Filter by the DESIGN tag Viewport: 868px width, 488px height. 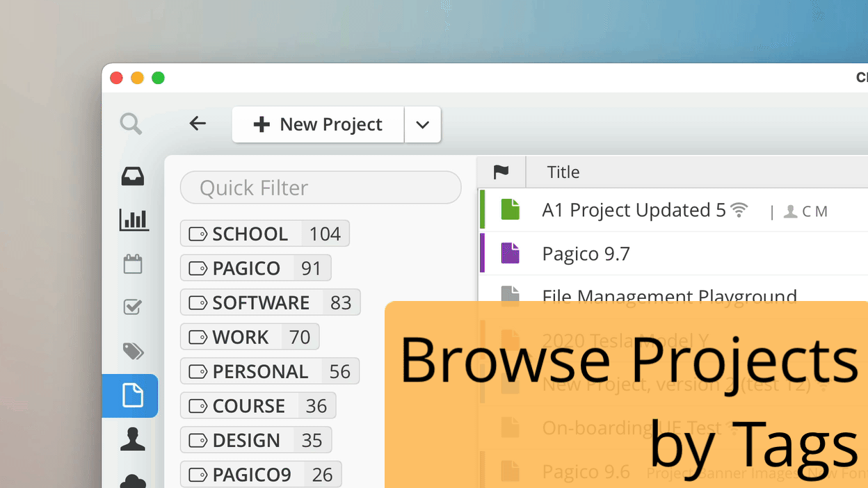tap(256, 440)
